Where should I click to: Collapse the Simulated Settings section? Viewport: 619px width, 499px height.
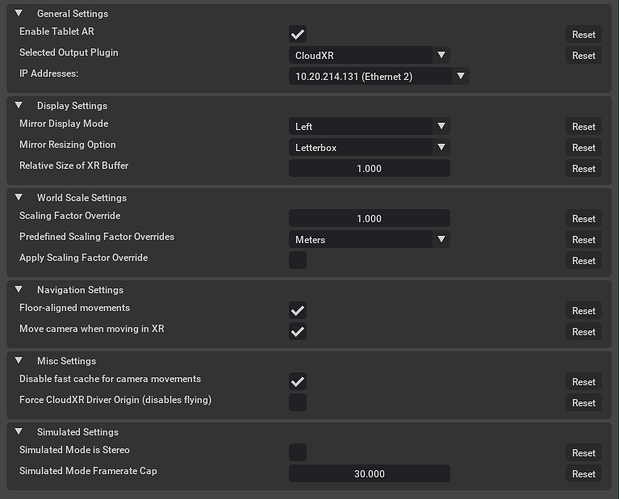point(19,431)
